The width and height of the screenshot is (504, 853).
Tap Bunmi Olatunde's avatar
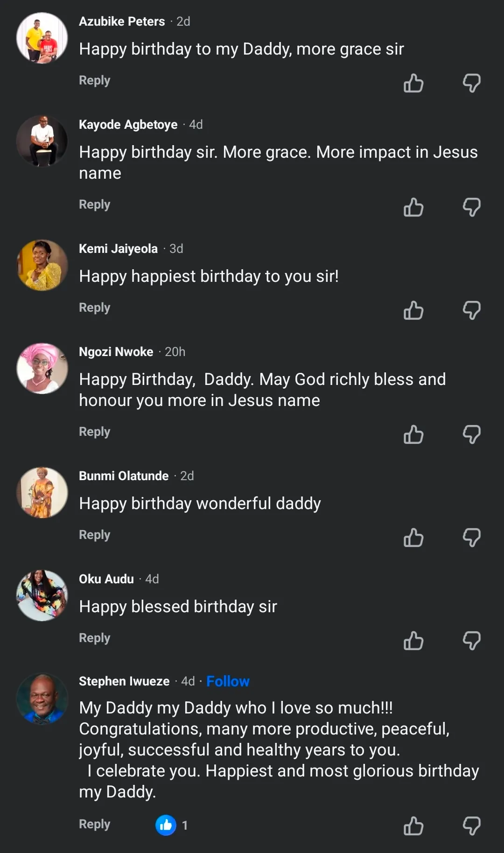42,492
